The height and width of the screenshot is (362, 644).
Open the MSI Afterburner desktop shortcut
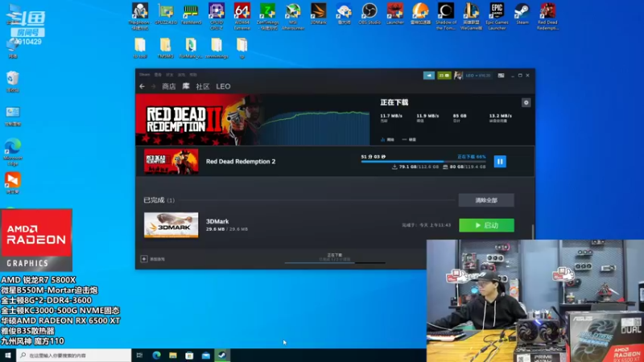[x=293, y=16]
